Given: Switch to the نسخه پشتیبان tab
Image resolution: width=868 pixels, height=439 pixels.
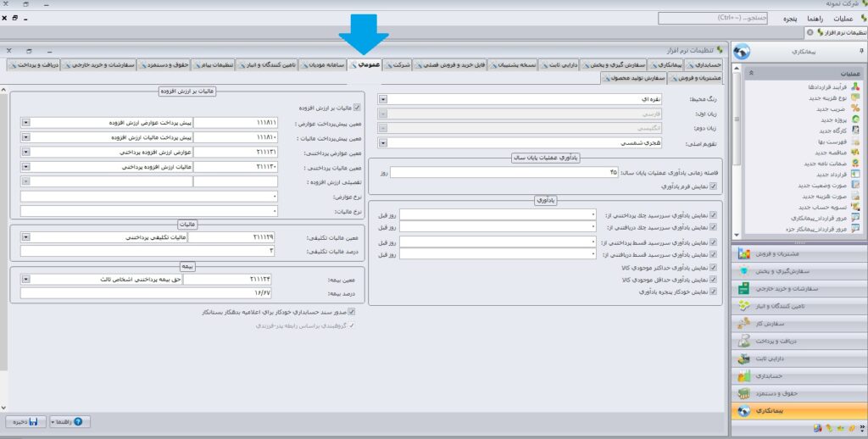Looking at the screenshot, I should pyautogui.click(x=513, y=64).
